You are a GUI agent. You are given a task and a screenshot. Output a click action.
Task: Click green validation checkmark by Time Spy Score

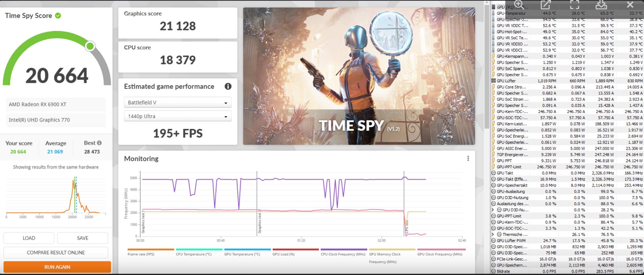[x=58, y=16]
